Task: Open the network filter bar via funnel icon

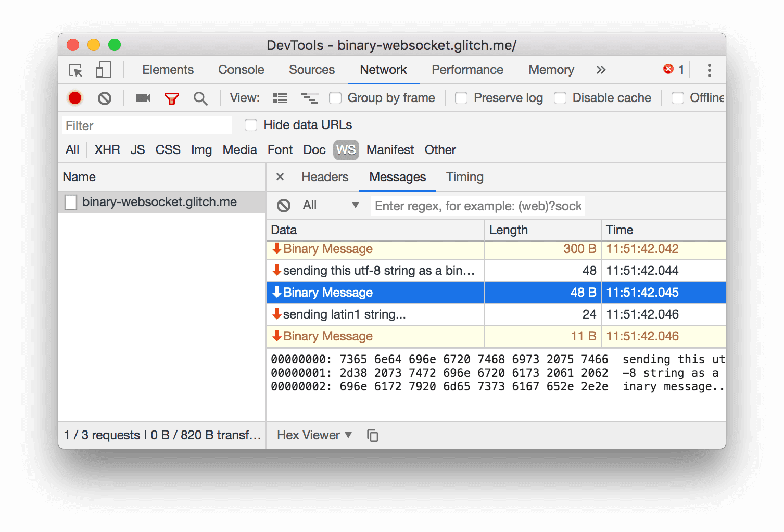Action: pos(172,98)
